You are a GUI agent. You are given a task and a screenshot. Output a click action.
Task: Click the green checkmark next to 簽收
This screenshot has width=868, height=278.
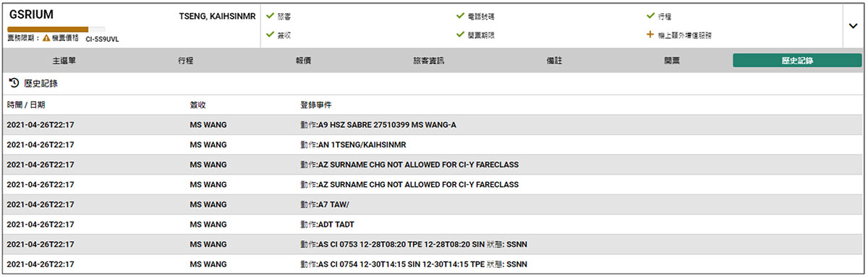coord(270,34)
